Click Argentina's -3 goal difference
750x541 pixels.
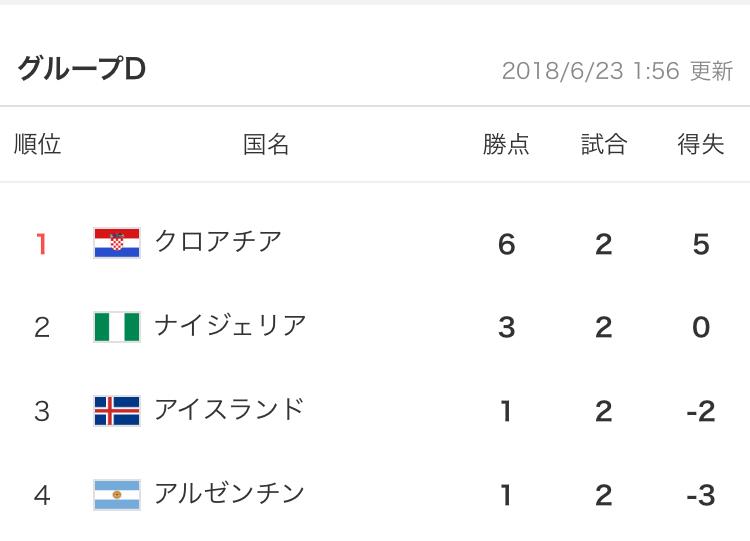(701, 496)
